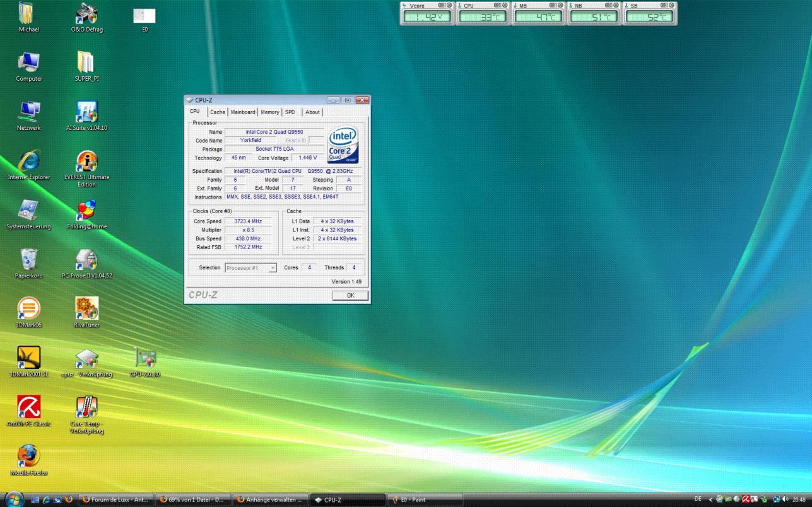Switch to the Cache tab in CPU-Z
This screenshot has height=507, width=812.
218,112
